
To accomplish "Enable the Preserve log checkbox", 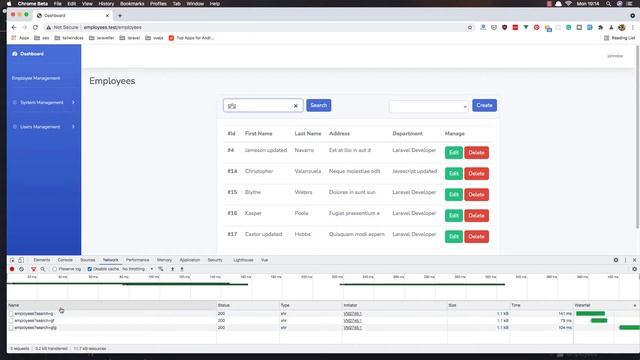I will [x=55, y=269].
